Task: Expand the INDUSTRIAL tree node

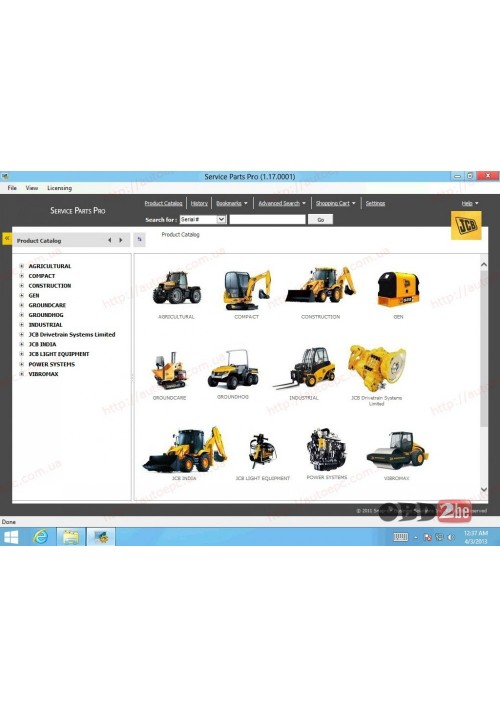Action: tap(21, 325)
